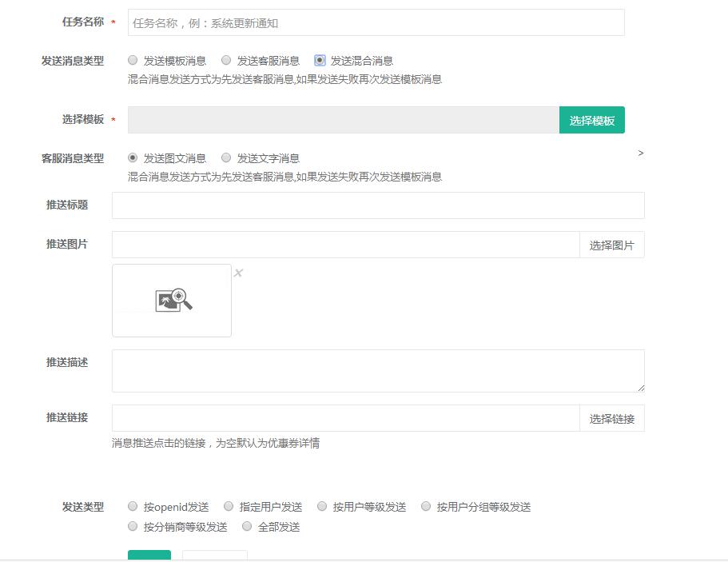Image resolution: width=728 pixels, height=562 pixels.
Task: Click the 推送描述 textarea
Action: pos(377,370)
